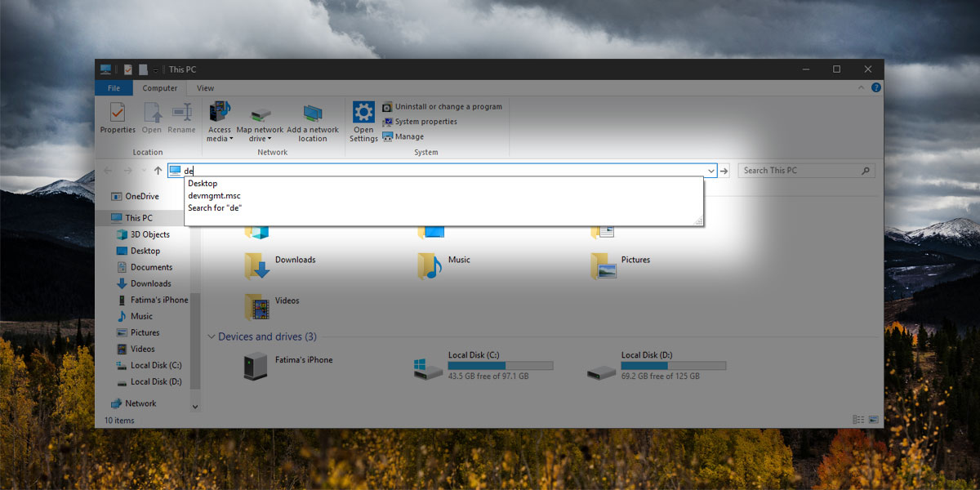The image size is (980, 490).
Task: Click the Search This PC field
Action: (800, 171)
